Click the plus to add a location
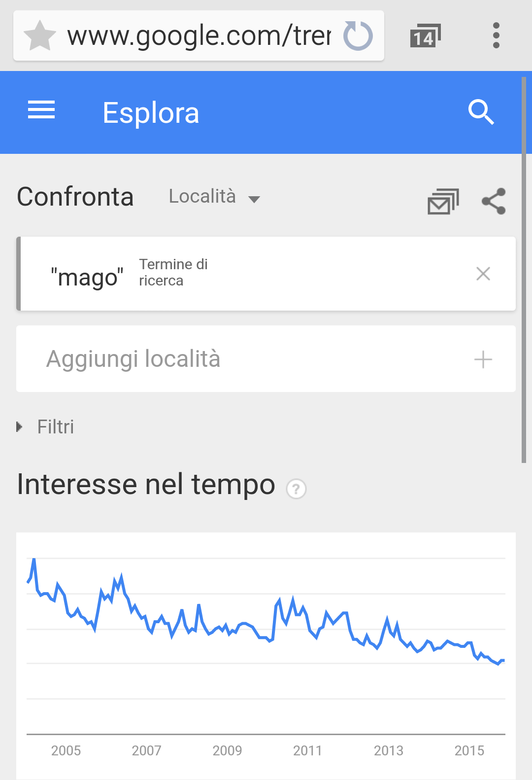Image resolution: width=532 pixels, height=780 pixels. coord(483,359)
